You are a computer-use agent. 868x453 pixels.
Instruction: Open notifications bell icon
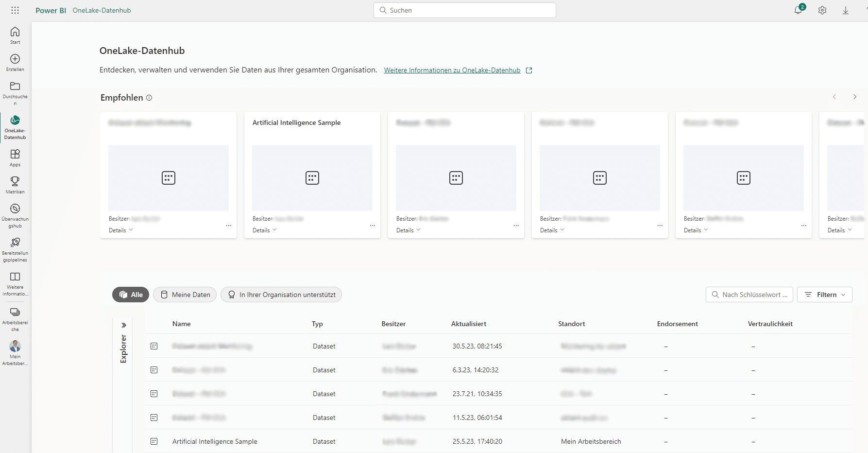[x=798, y=10]
